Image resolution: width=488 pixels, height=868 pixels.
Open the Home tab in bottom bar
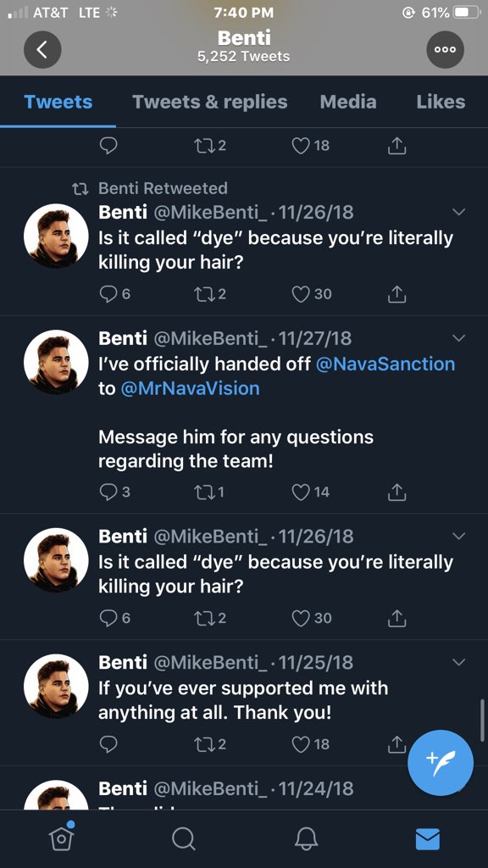(62, 837)
